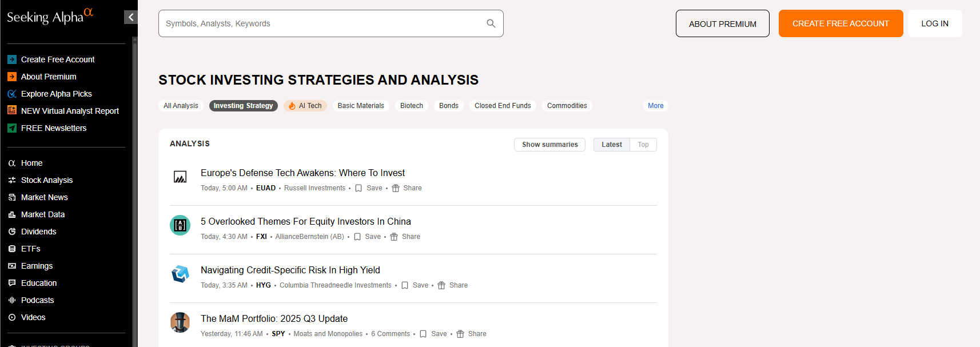Click About Premium sidebar icon
The width and height of the screenshot is (980, 347).
pyautogui.click(x=12, y=77)
